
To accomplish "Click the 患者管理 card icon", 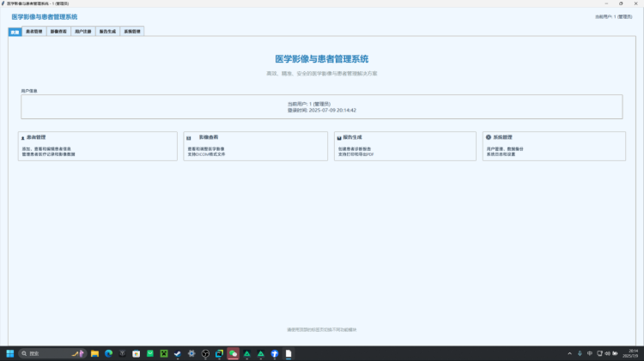I will click(x=23, y=137).
